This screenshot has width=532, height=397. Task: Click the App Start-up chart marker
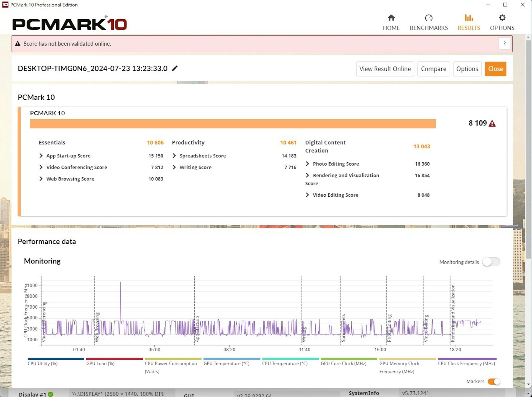pyautogui.click(x=197, y=328)
